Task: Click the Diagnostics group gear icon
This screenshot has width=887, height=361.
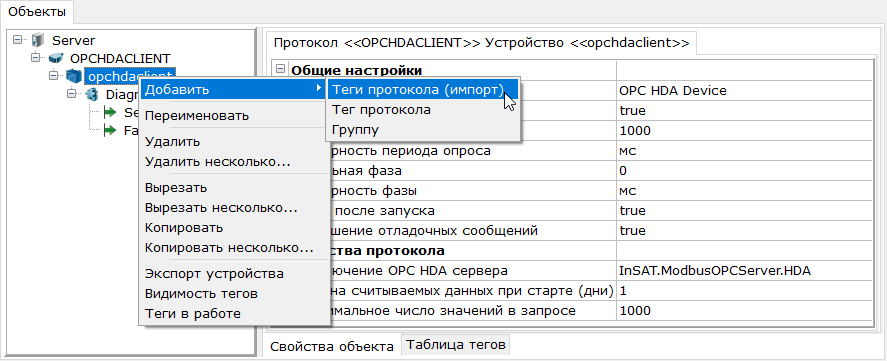Action: (x=92, y=94)
